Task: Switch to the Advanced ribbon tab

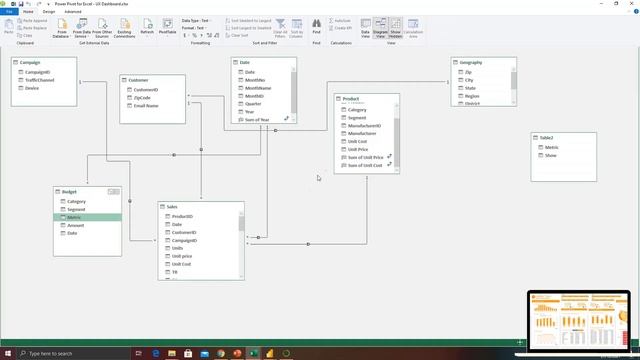Action: [x=73, y=11]
